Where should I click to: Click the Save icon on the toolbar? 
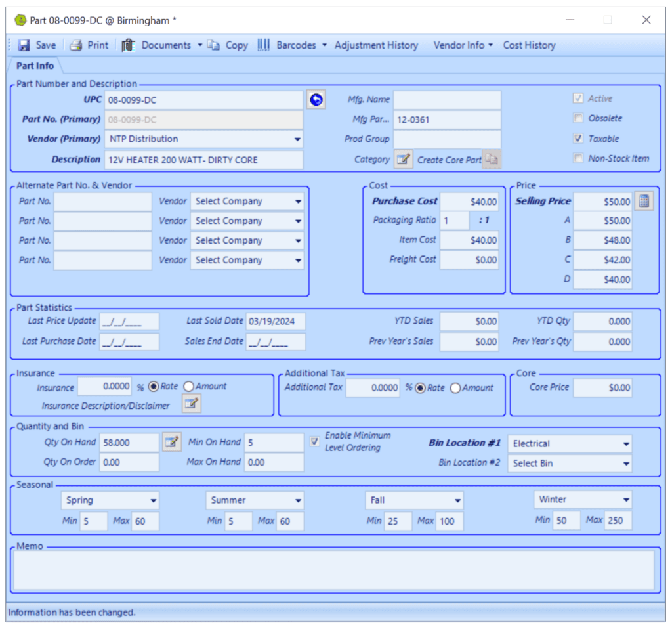click(25, 45)
